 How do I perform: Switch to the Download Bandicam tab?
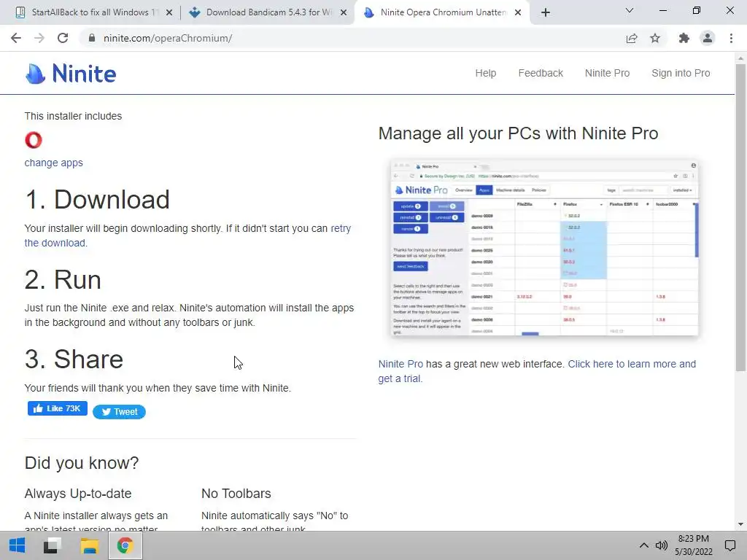pyautogui.click(x=267, y=12)
